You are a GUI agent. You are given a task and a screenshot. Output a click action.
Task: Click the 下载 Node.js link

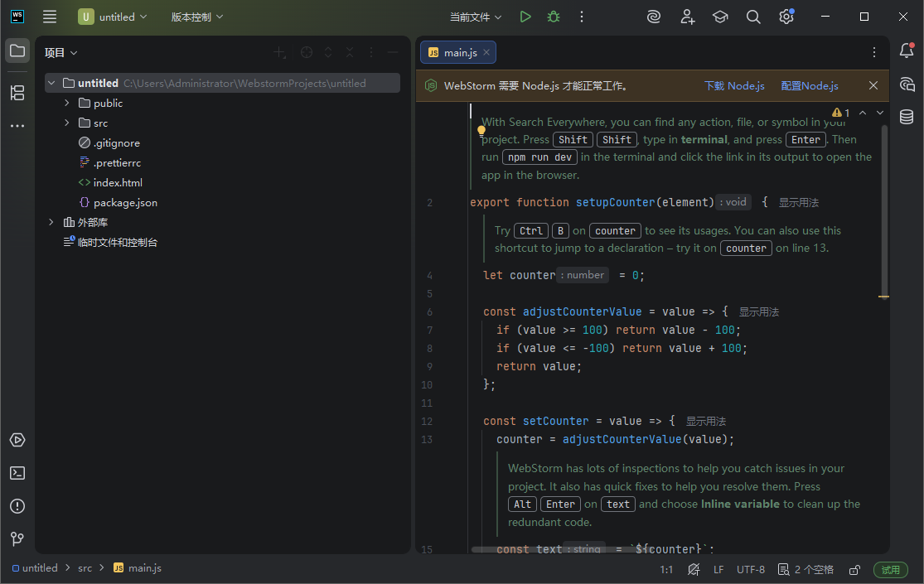pos(734,84)
